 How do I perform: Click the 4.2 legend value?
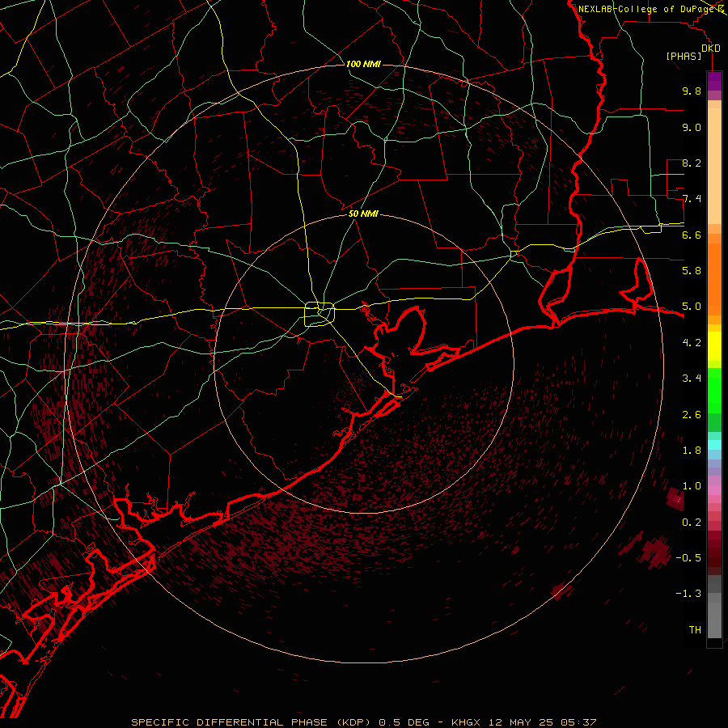[x=692, y=343]
